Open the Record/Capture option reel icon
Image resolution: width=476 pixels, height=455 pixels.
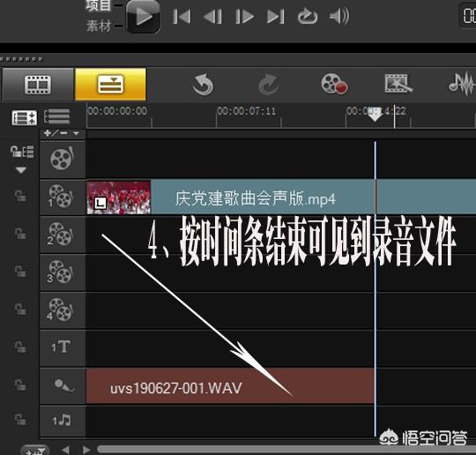(x=334, y=84)
